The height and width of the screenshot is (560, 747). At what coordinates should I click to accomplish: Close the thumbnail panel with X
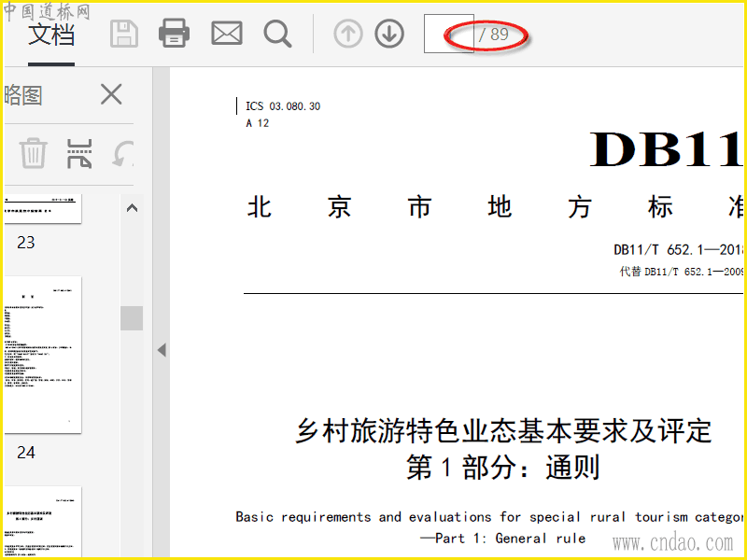[111, 94]
